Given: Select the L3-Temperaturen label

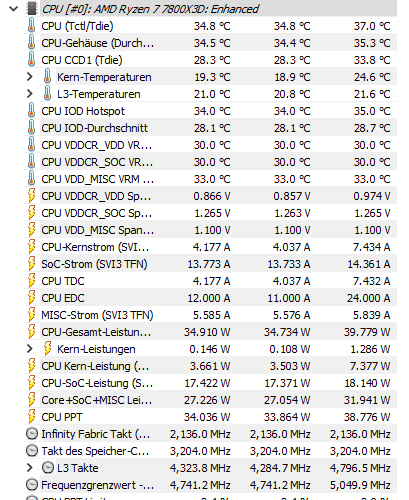Looking at the screenshot, I should (99, 94).
